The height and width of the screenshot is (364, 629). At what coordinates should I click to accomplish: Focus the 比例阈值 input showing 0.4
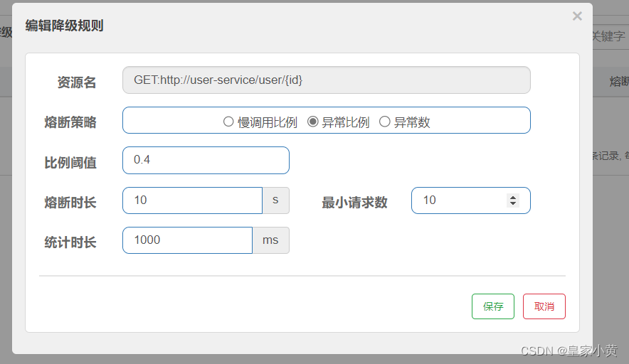click(206, 160)
